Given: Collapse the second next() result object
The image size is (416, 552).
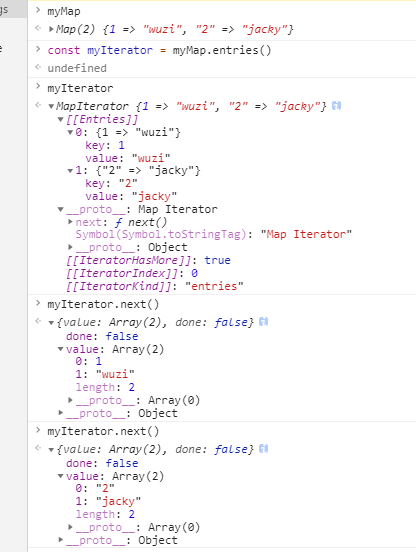Looking at the screenshot, I should 51,450.
